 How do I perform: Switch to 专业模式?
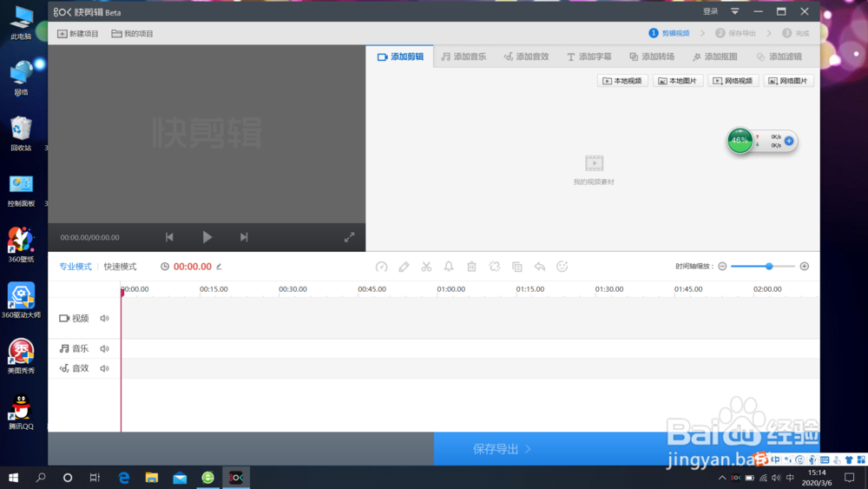pos(76,267)
